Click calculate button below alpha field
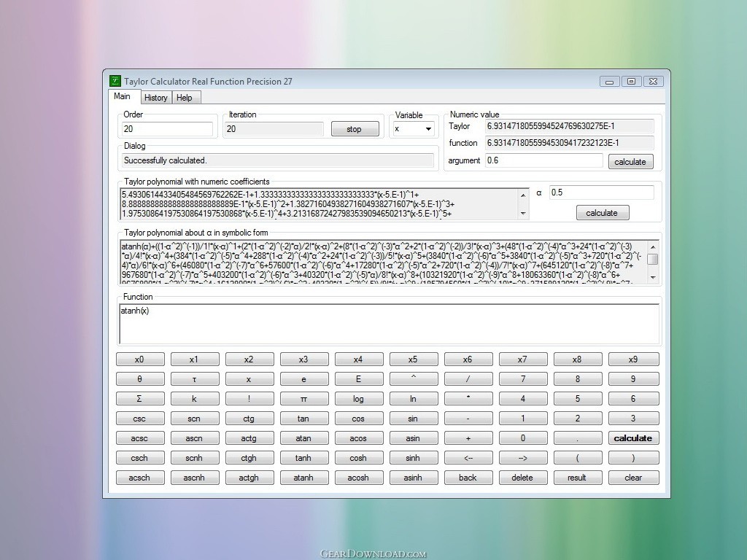 [x=602, y=213]
